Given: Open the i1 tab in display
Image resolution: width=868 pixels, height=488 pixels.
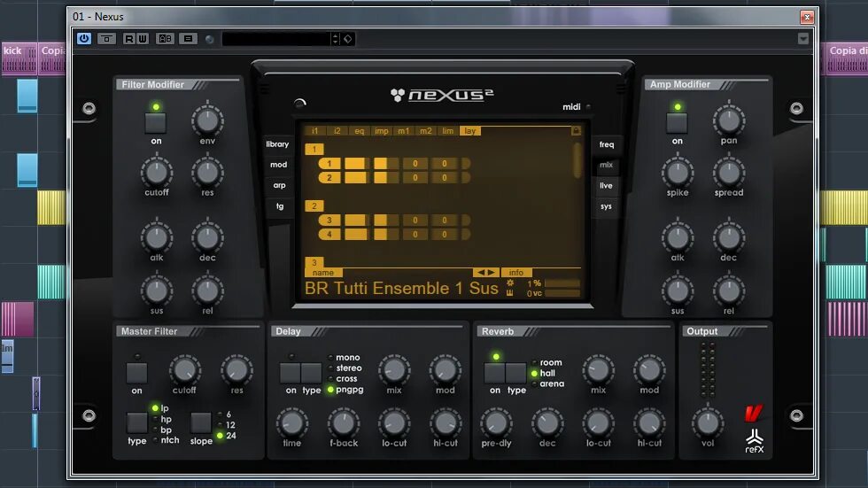Looking at the screenshot, I should click(315, 131).
